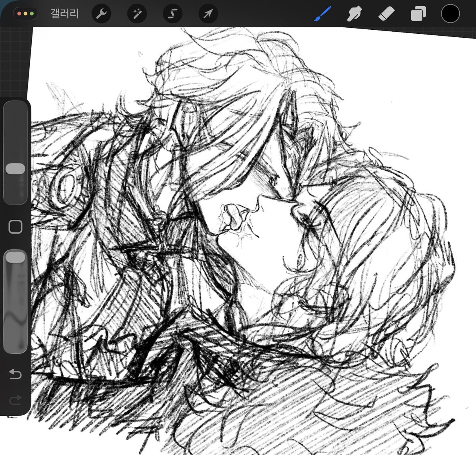Redo the stroke with the redo arrow
Screen dimensions: 476x455
coord(15,400)
